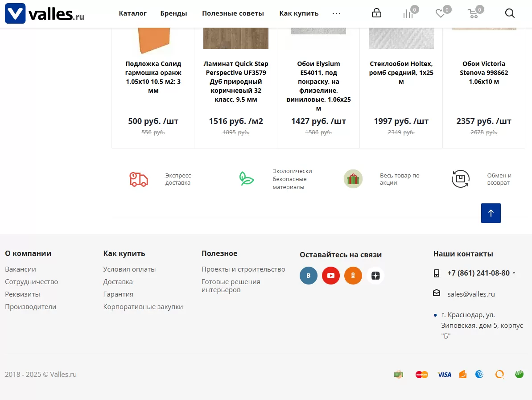Open the account lock icon
This screenshot has width=532, height=400.
(x=376, y=13)
